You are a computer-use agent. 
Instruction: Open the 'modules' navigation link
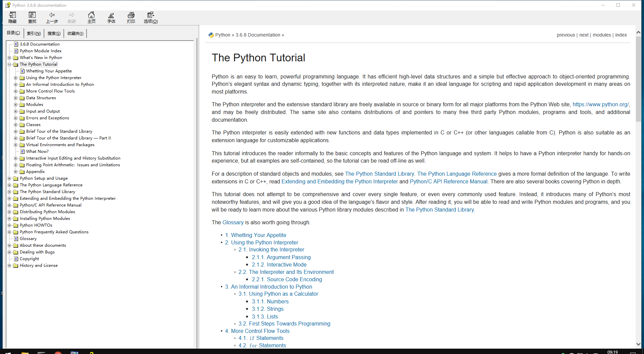(x=602, y=35)
